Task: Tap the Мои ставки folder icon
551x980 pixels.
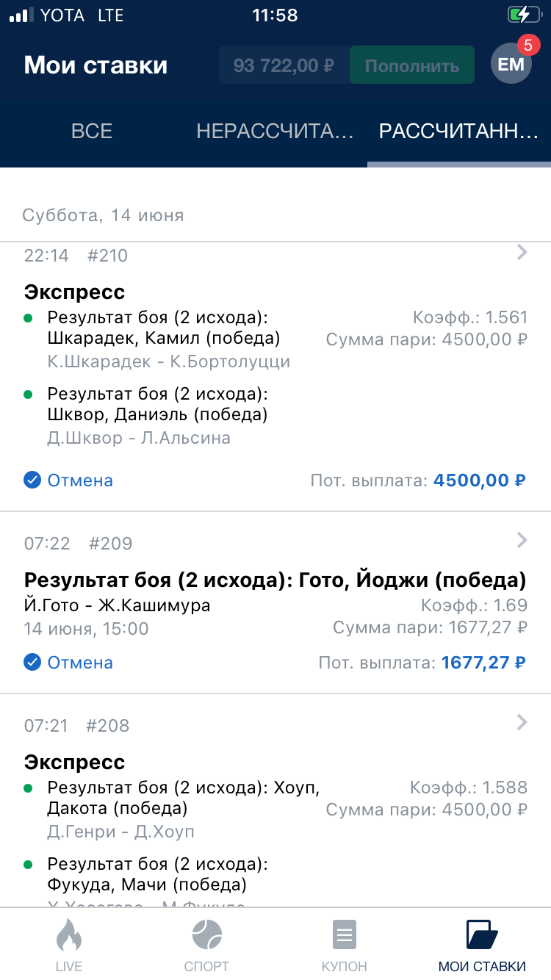Action: [482, 937]
